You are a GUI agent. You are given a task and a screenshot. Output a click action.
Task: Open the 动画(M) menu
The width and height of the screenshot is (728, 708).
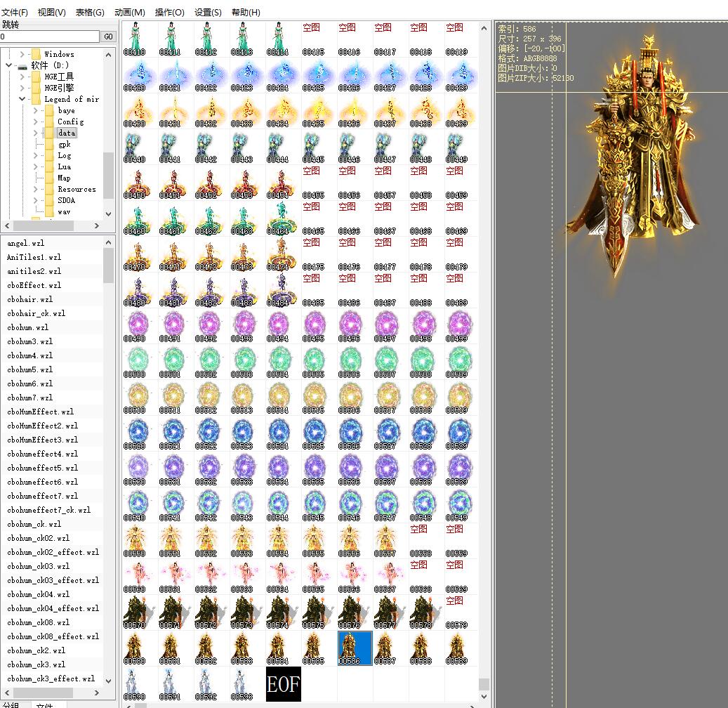pyautogui.click(x=130, y=12)
